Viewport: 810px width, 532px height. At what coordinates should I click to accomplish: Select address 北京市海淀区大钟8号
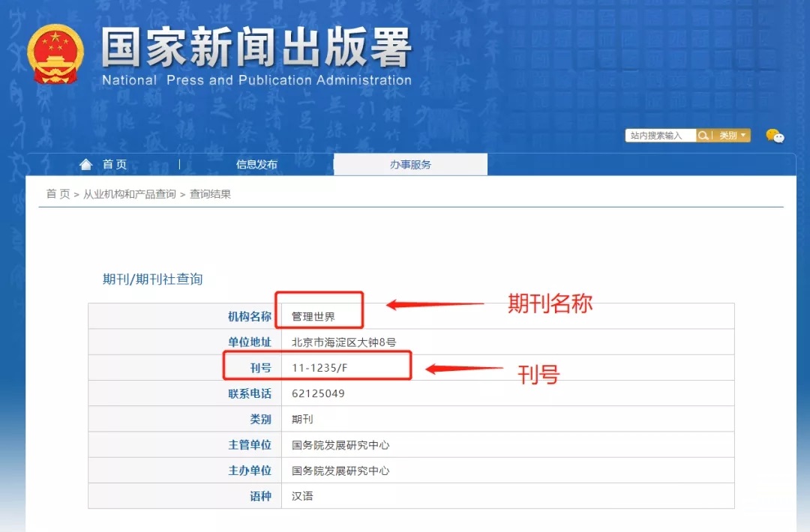[344, 342]
